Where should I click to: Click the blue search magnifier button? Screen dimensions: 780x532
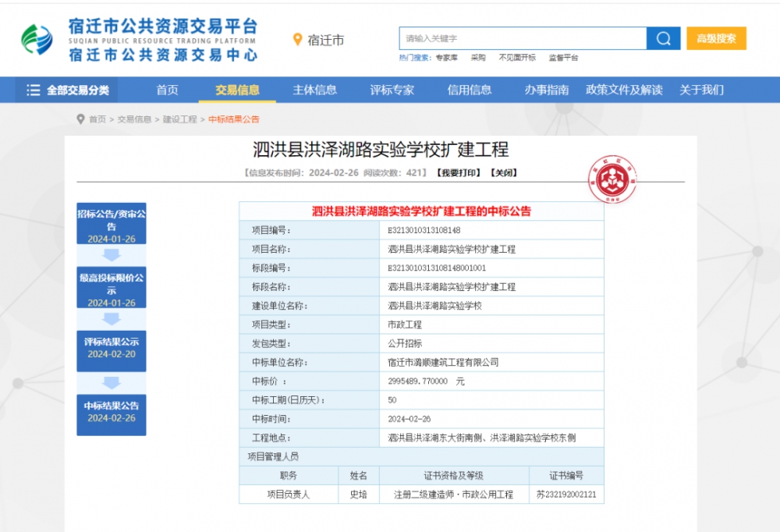[x=663, y=38]
